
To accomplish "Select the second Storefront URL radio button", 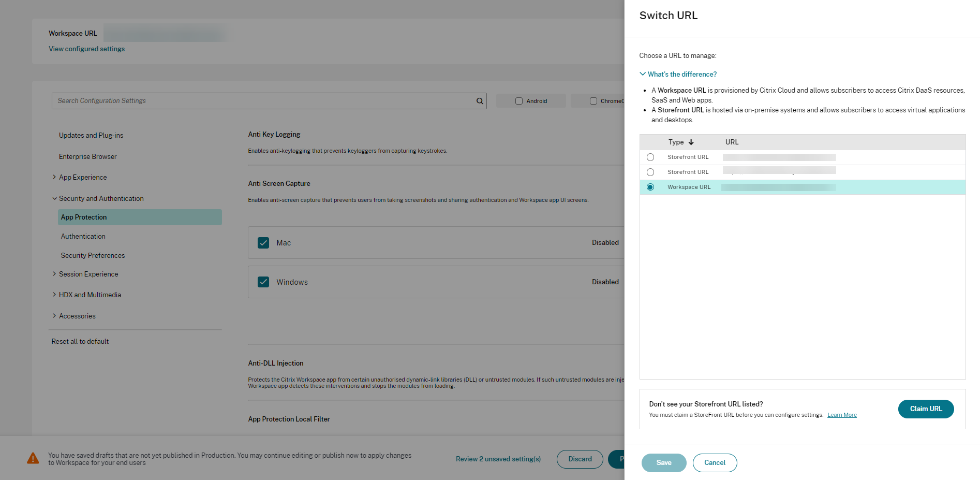I will click(x=650, y=172).
